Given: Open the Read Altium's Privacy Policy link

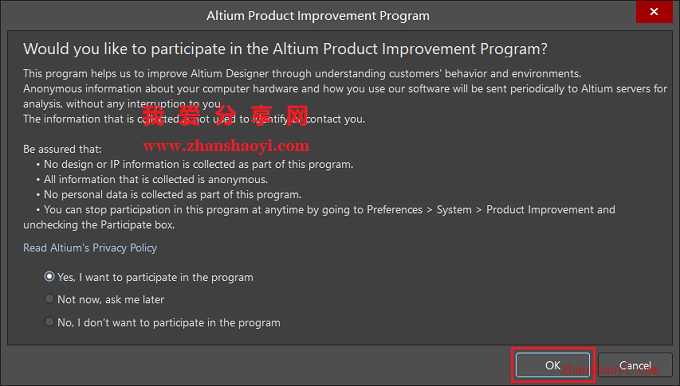Looking at the screenshot, I should point(90,248).
